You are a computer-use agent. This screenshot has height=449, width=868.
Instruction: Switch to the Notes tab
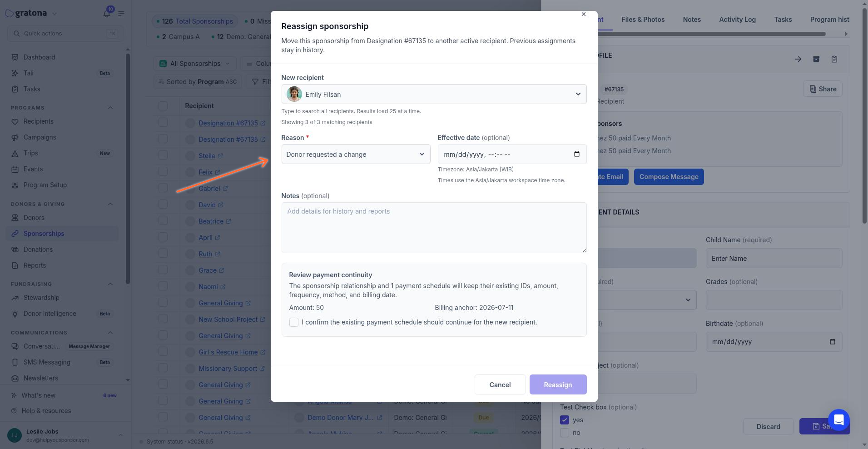point(692,20)
